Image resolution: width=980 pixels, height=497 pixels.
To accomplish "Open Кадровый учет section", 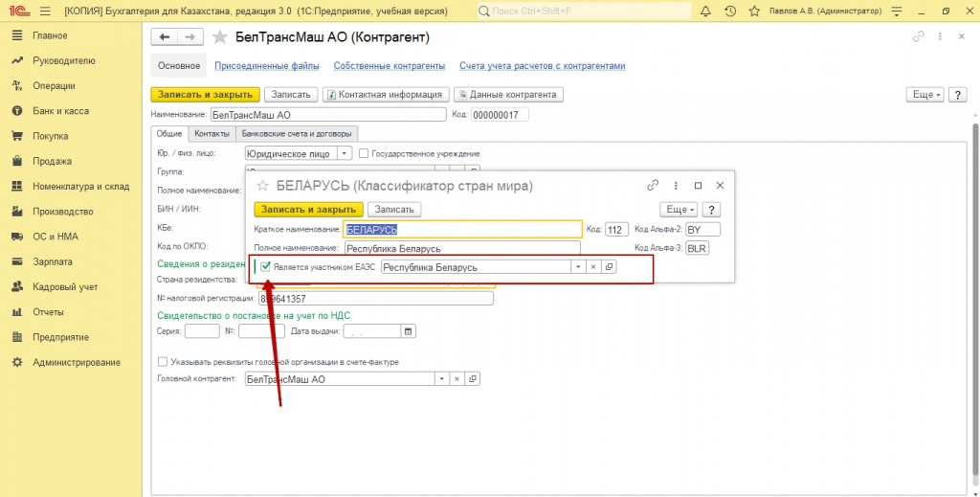I will point(66,286).
